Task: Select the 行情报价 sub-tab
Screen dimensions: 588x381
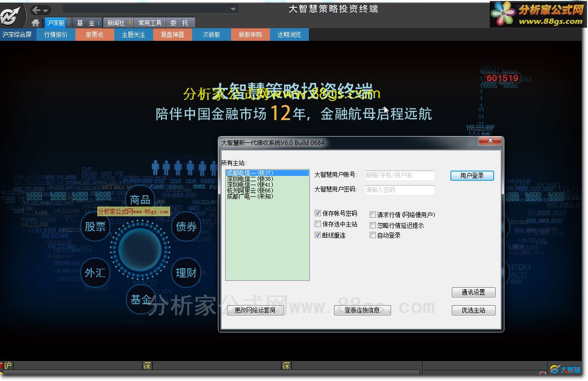Action: coord(56,35)
